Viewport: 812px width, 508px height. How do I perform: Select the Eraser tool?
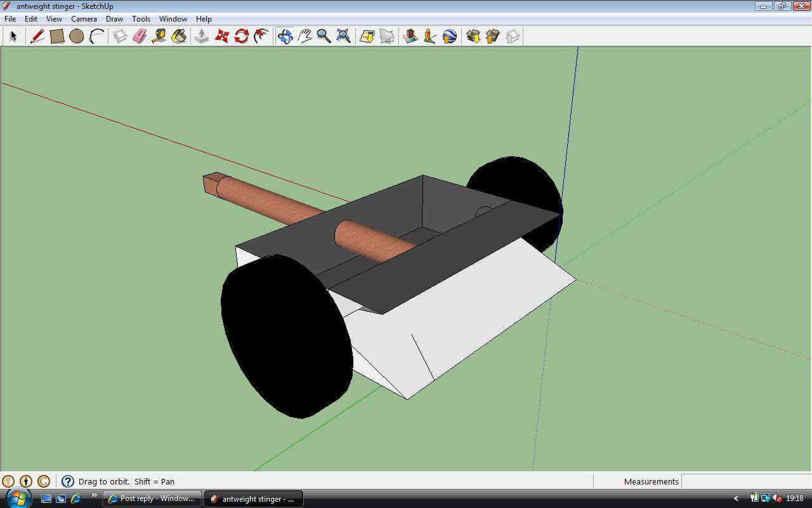tap(140, 36)
